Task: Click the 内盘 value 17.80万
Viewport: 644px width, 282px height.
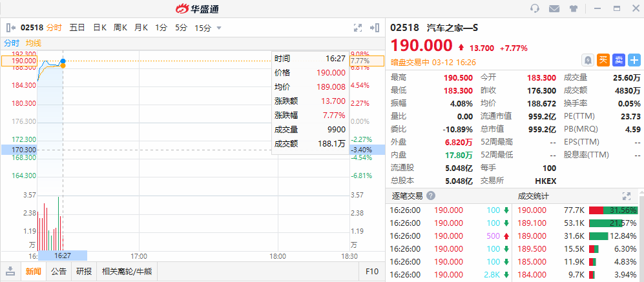Action: point(459,155)
